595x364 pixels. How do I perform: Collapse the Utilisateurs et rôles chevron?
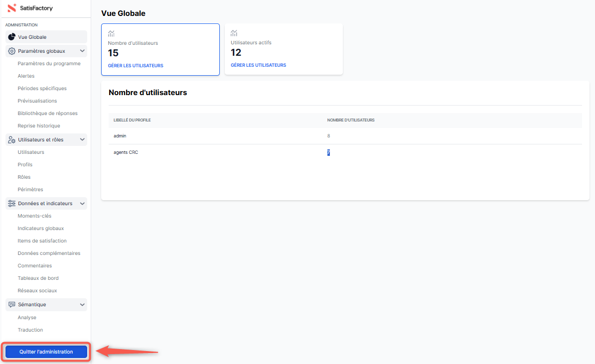point(82,140)
